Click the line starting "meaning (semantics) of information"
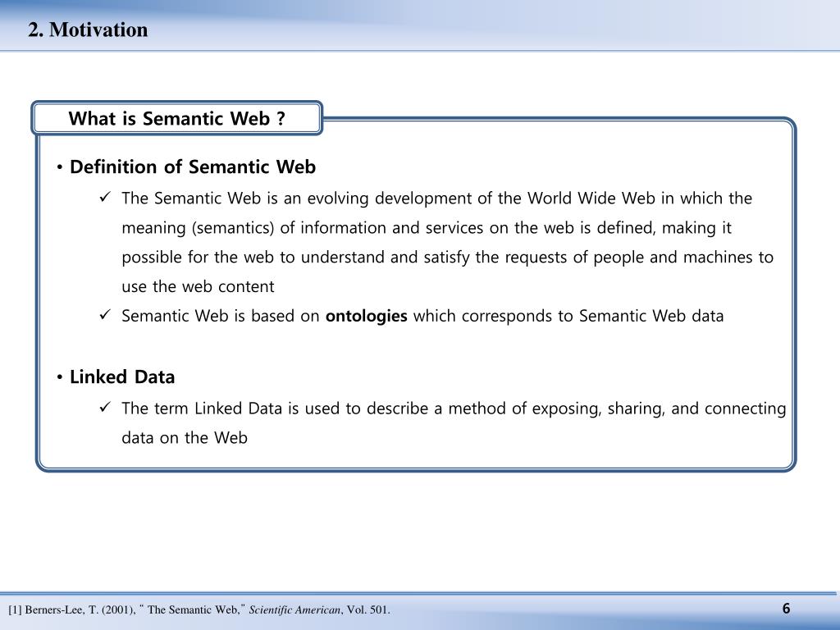Viewport: 840px width, 630px height. coord(427,228)
